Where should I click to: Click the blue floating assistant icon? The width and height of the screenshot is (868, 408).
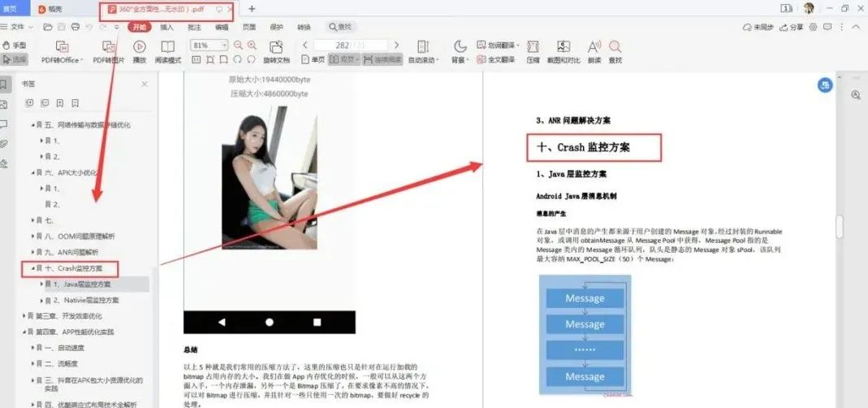click(825, 85)
